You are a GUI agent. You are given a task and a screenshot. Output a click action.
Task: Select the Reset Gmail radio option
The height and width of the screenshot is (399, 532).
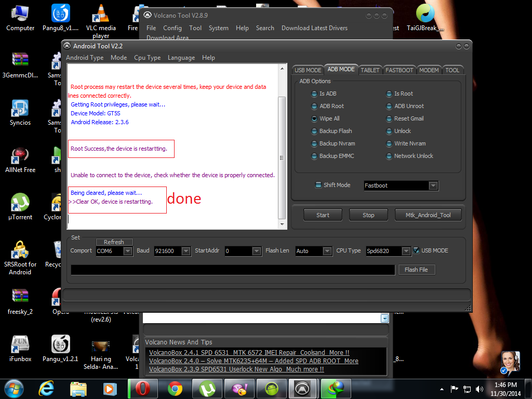[389, 119]
